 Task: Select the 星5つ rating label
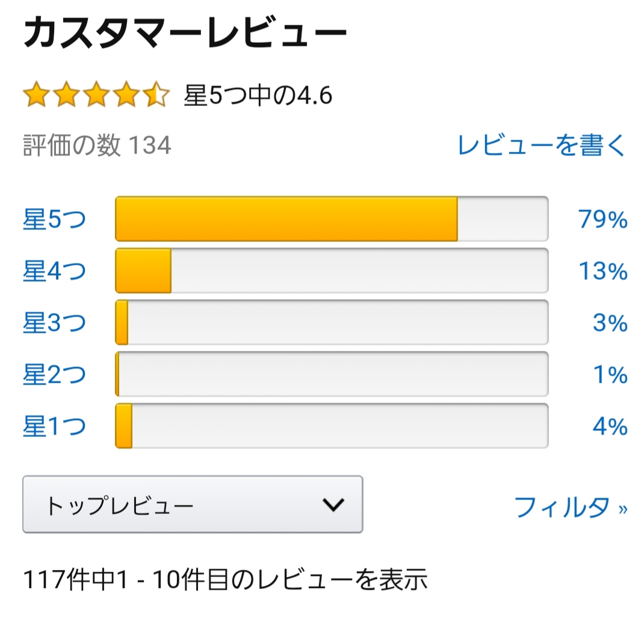coord(54,219)
